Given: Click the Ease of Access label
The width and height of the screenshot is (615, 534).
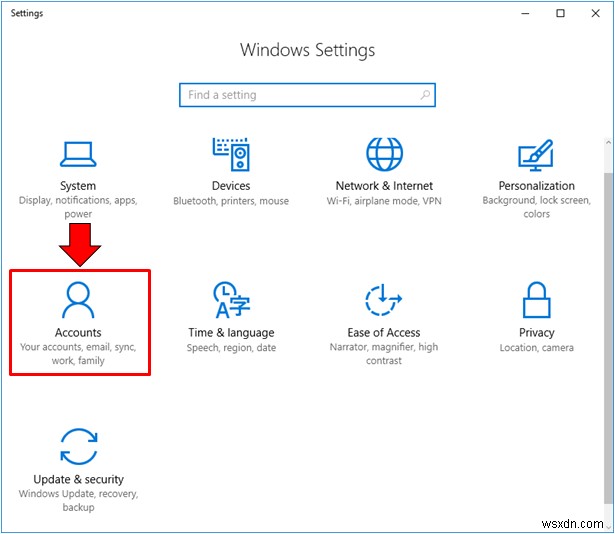Looking at the screenshot, I should tap(384, 332).
